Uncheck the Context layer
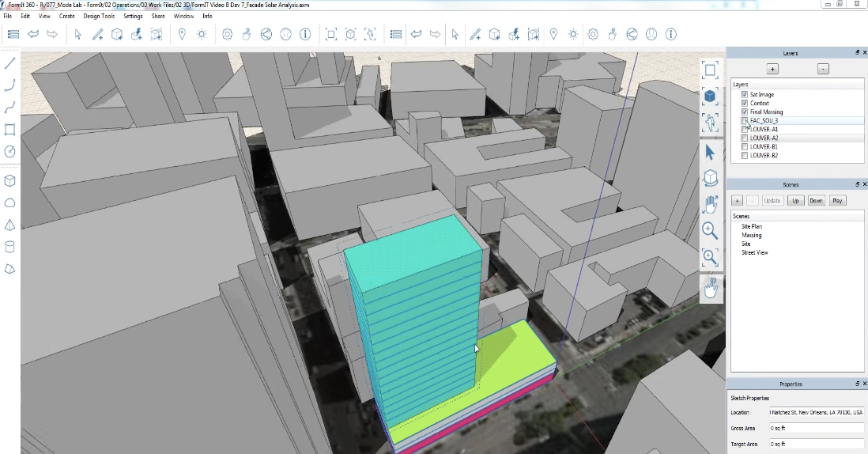868x454 pixels. click(x=745, y=104)
